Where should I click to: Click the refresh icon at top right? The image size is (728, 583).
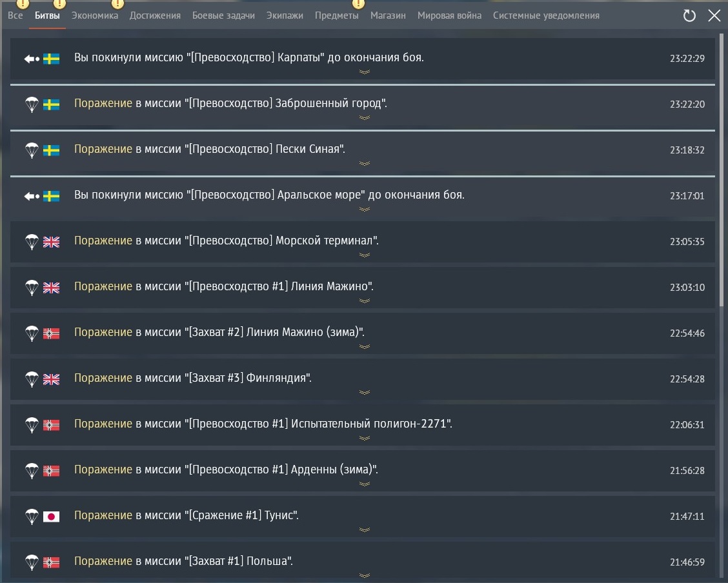click(689, 16)
